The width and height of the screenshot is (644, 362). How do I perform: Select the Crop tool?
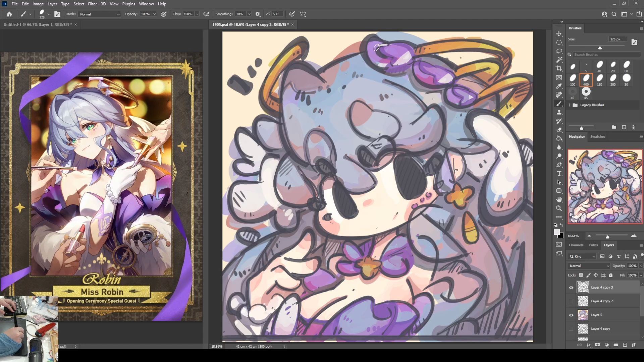pyautogui.click(x=559, y=68)
